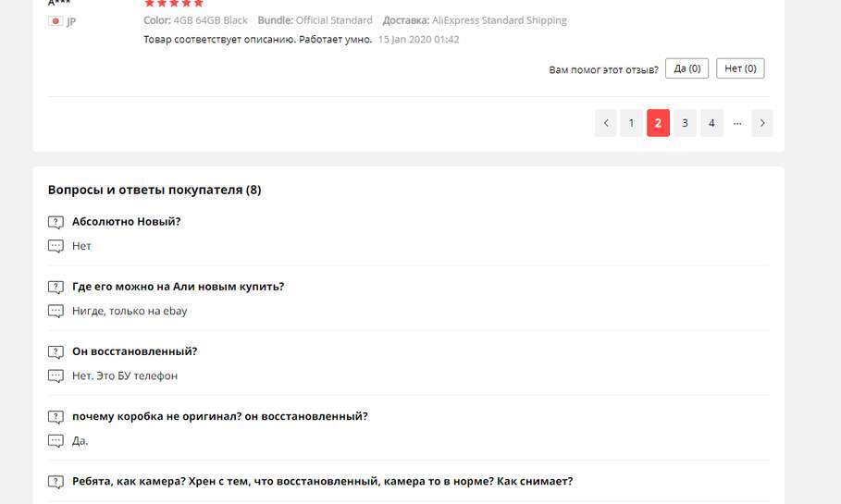Open reviews page 1
This screenshot has height=504, width=841.
pyautogui.click(x=631, y=123)
